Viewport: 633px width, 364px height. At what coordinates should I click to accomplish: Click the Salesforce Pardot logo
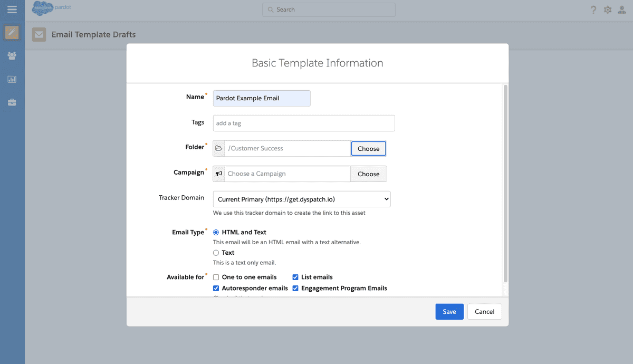(x=51, y=9)
